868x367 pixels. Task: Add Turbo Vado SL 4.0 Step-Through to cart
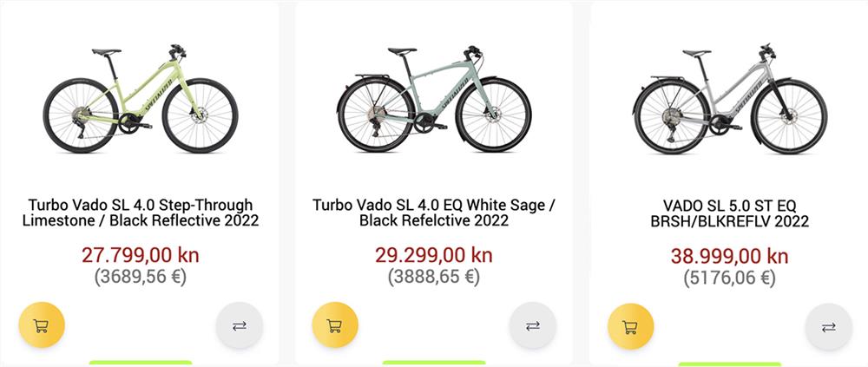[x=41, y=326]
